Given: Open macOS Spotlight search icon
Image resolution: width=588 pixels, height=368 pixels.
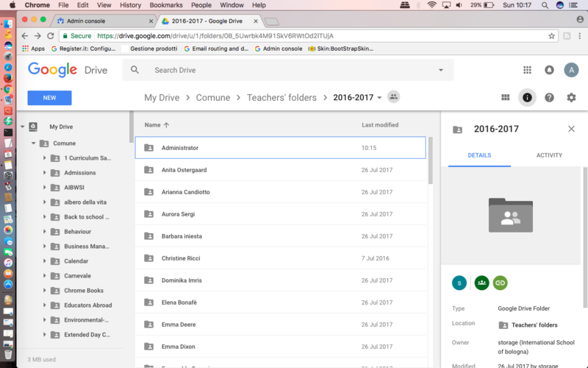Looking at the screenshot, I should (545, 5).
